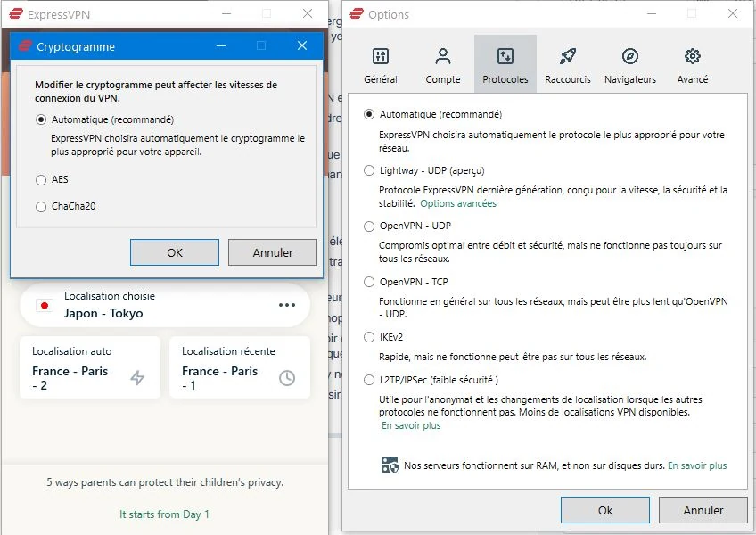
Task: Select L2TP/IPSec (faible sécurité) protocol
Action: [369, 380]
